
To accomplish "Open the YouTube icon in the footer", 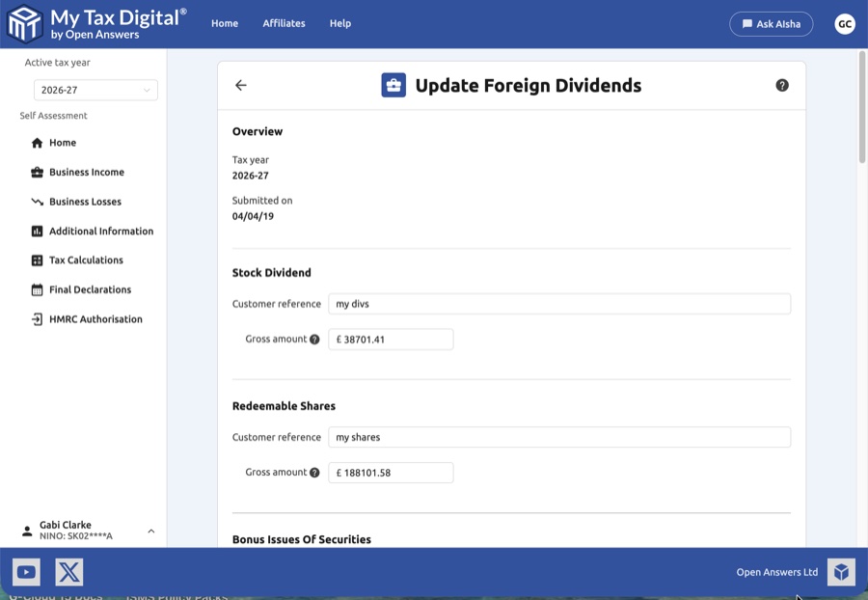I will click(26, 571).
